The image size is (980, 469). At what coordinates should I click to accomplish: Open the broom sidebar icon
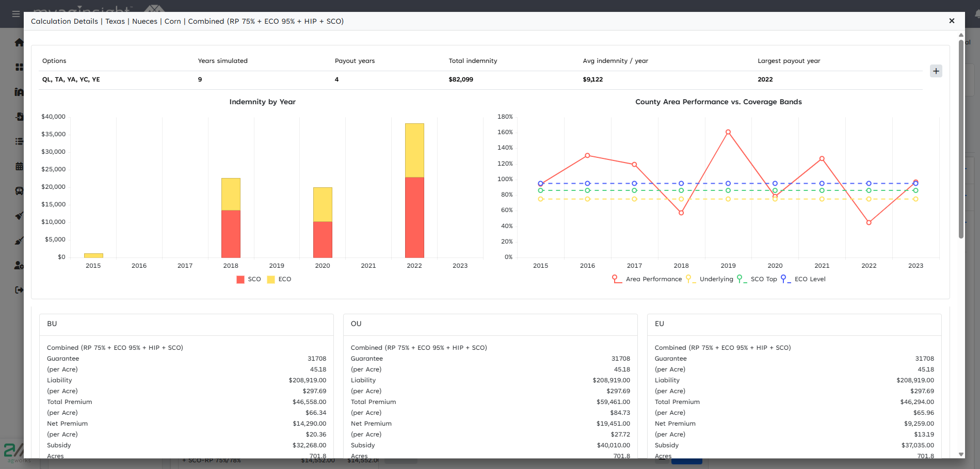tap(19, 216)
